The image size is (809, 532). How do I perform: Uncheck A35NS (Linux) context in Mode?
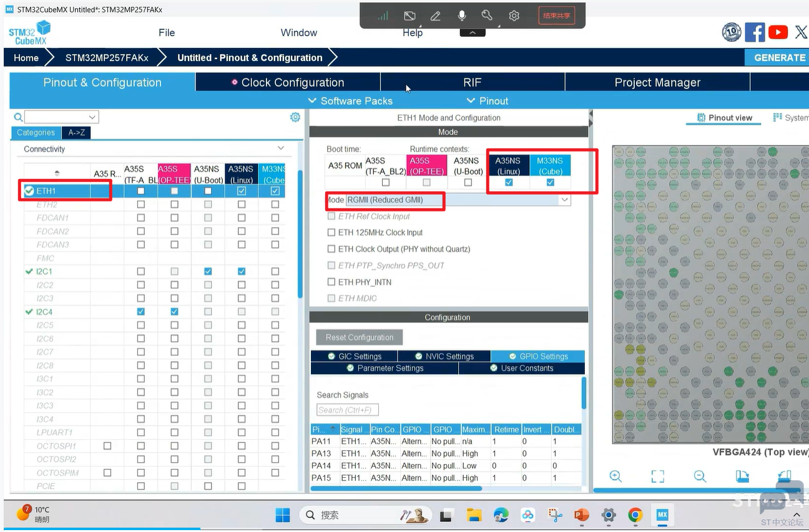pos(509,183)
